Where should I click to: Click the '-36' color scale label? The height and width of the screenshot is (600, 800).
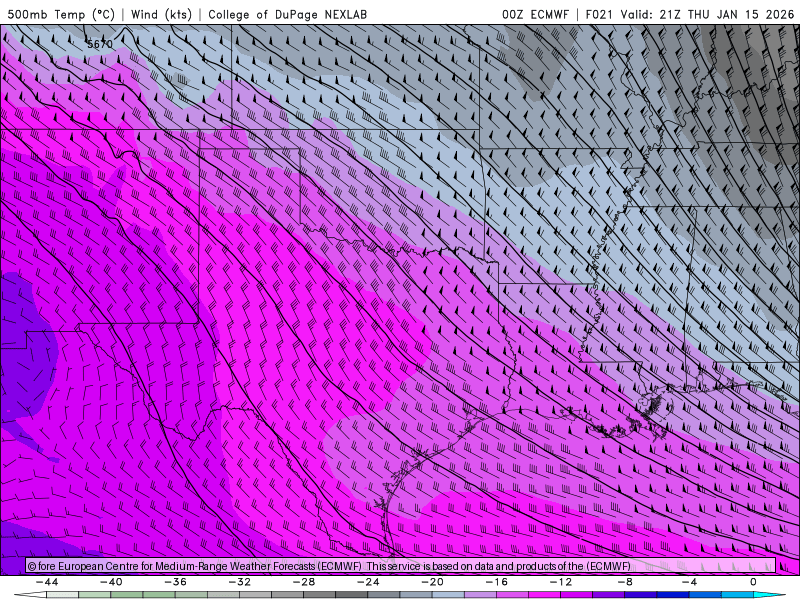click(175, 582)
